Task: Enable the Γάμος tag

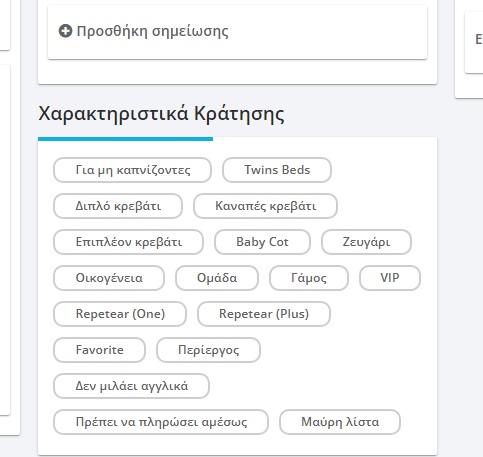Action: [309, 278]
